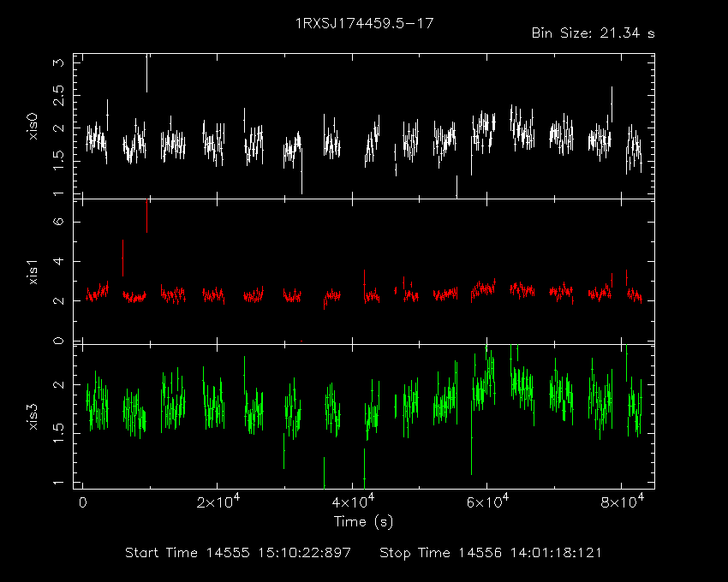Click the 8×10⁴ time tick label
This screenshot has width=728, height=582.
(x=622, y=502)
